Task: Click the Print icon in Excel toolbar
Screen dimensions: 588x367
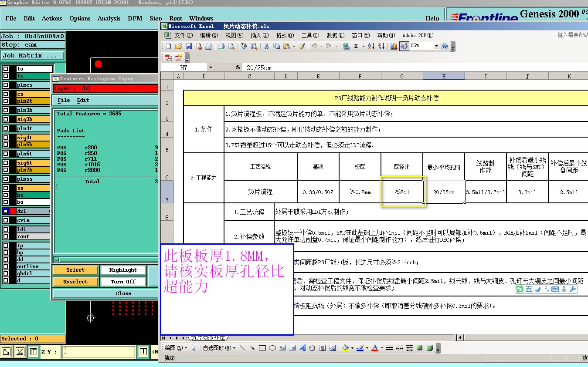Action: pyautogui.click(x=221, y=46)
